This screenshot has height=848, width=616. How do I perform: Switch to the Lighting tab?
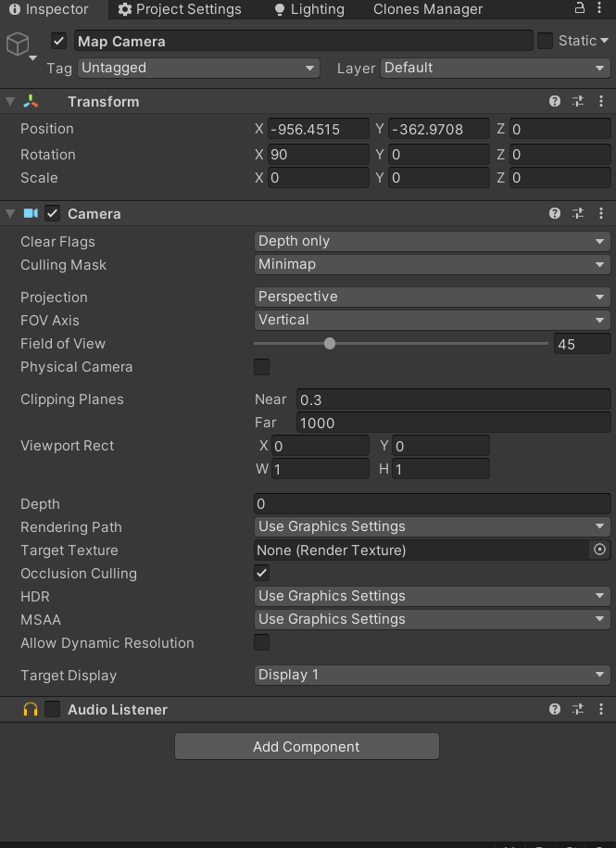click(x=308, y=9)
